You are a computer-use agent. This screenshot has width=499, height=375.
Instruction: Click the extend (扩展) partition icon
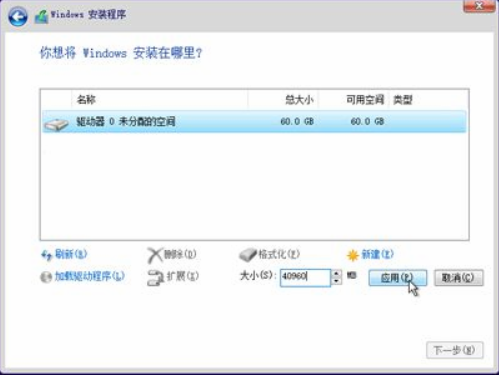point(155,277)
